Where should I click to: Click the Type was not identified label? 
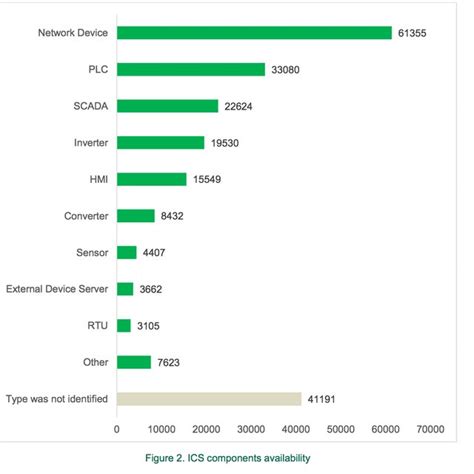click(x=57, y=399)
